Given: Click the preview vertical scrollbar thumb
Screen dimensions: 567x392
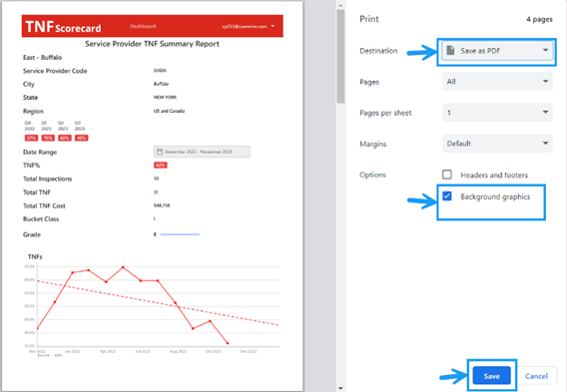Looking at the screenshot, I should pyautogui.click(x=340, y=56).
